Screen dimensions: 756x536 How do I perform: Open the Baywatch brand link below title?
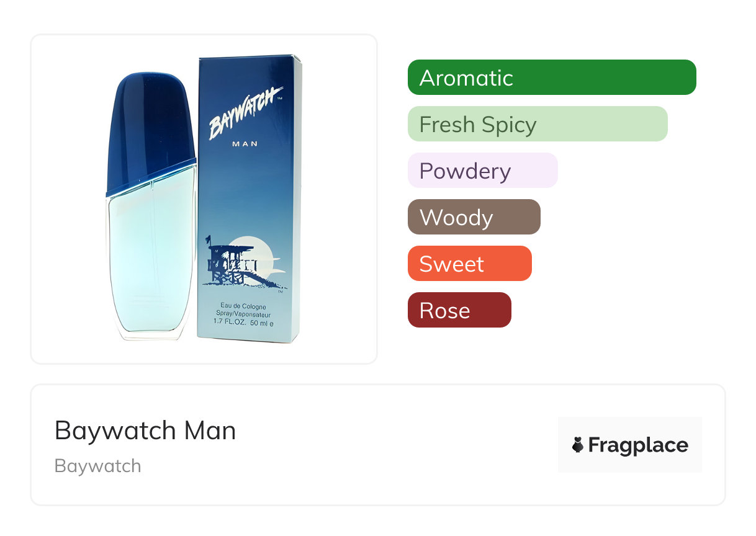click(x=98, y=466)
